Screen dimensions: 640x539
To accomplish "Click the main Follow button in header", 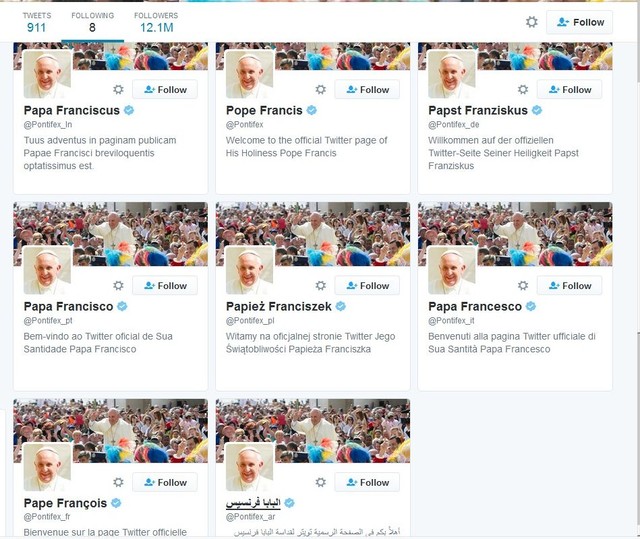I will click(580, 22).
